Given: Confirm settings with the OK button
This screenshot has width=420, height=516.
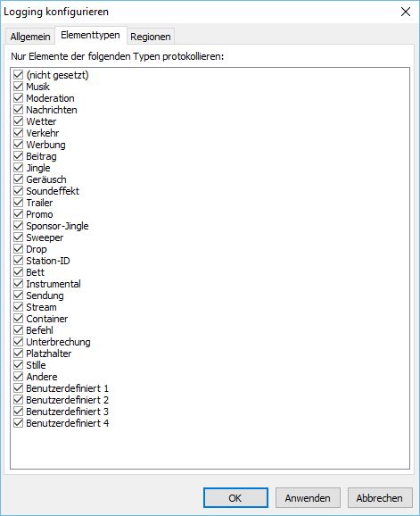Looking at the screenshot, I should 235,498.
